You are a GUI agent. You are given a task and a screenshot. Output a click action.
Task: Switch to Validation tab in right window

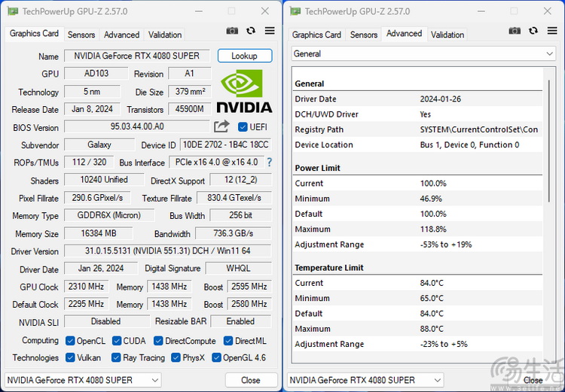click(x=447, y=35)
